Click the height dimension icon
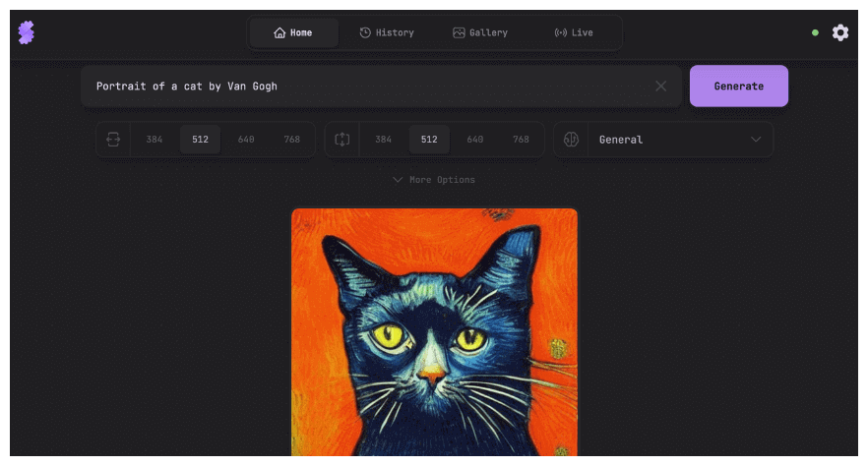The image size is (868, 466). click(341, 140)
